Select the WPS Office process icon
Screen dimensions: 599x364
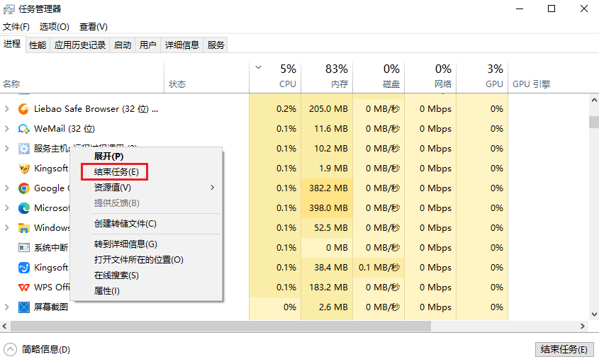[24, 288]
